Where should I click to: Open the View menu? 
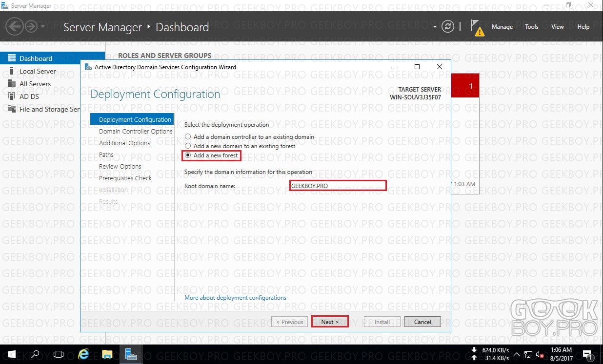click(x=558, y=27)
